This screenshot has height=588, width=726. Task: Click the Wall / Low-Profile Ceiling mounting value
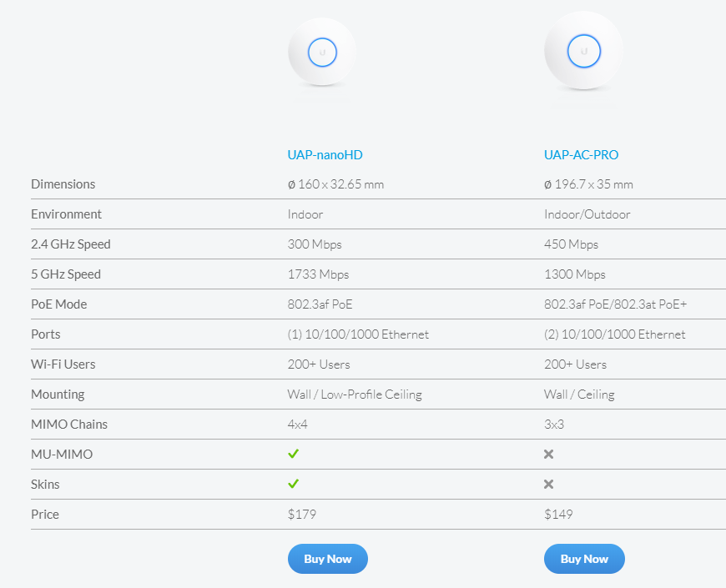click(x=355, y=395)
